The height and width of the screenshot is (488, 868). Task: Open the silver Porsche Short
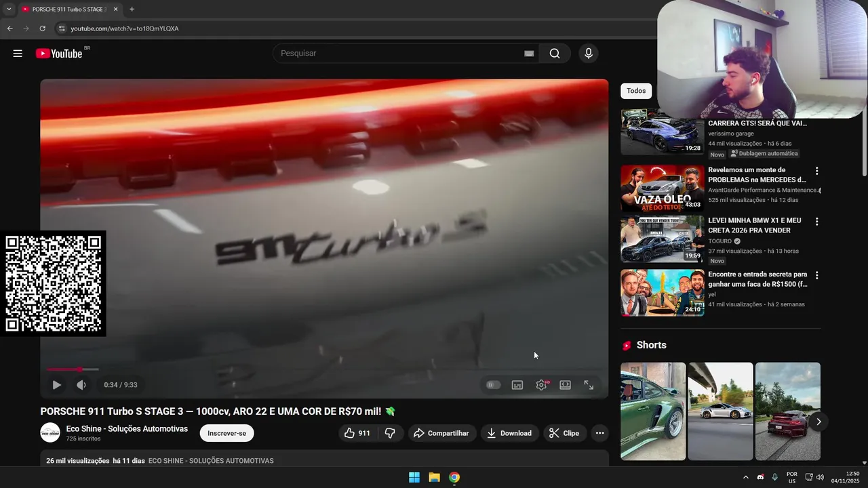point(720,411)
